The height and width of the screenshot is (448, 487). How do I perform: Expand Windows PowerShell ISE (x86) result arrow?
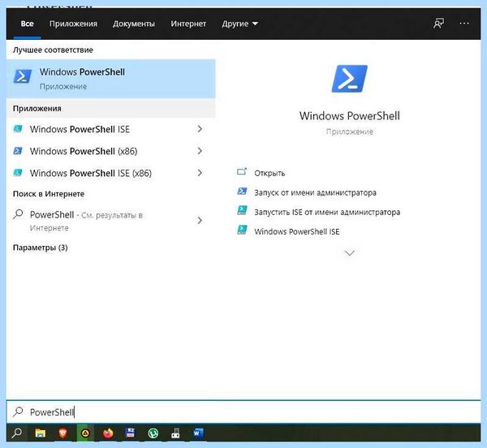pyautogui.click(x=200, y=173)
